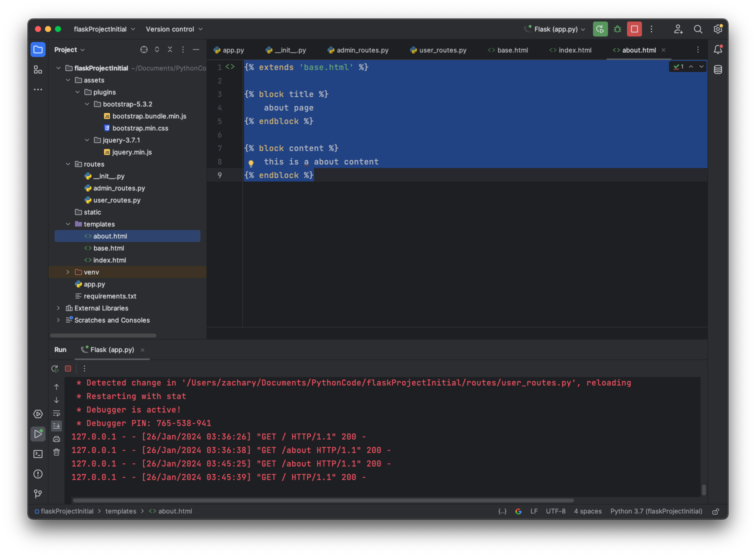Viewport: 756px width, 556px height.
Task: Clear console output with trash icon
Action: point(56,452)
